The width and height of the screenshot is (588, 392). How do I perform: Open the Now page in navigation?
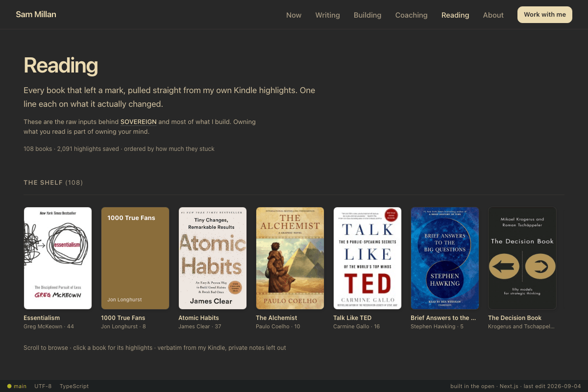[x=294, y=15]
